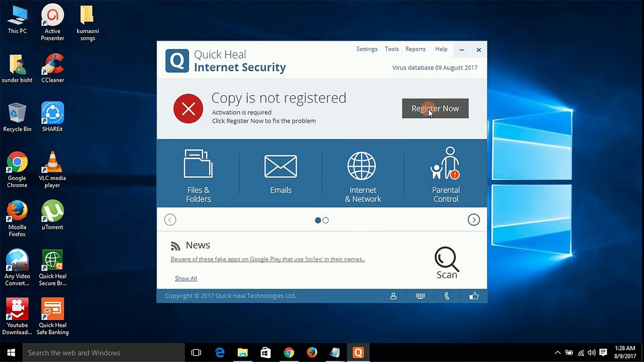This screenshot has width=644, height=362.
Task: Select the Recycle Bin icon
Action: (17, 118)
